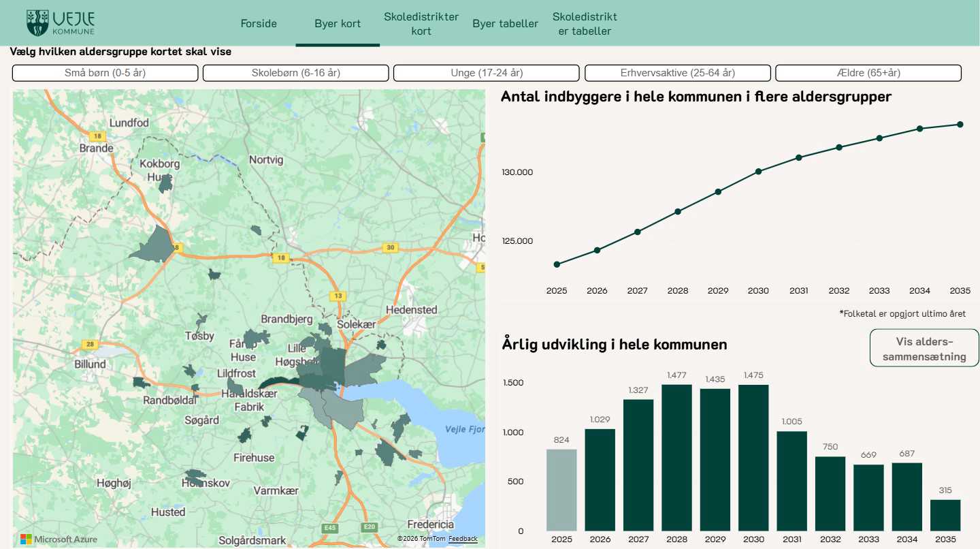Click the 2035 bar showing 315
This screenshot has height=549, width=980.
click(x=945, y=515)
